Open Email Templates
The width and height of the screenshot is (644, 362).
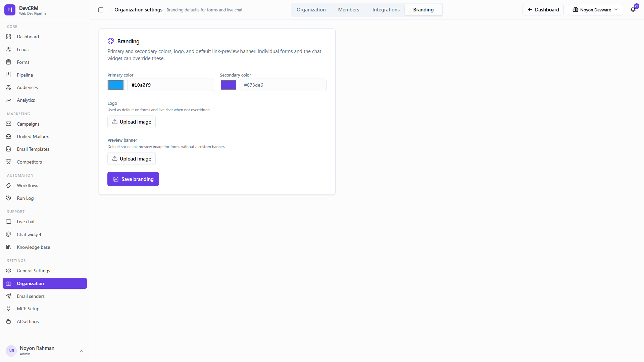[x=45, y=149]
